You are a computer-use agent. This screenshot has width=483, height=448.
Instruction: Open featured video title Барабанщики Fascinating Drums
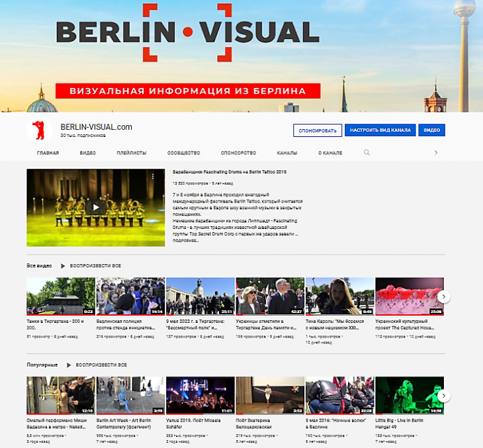tap(230, 172)
